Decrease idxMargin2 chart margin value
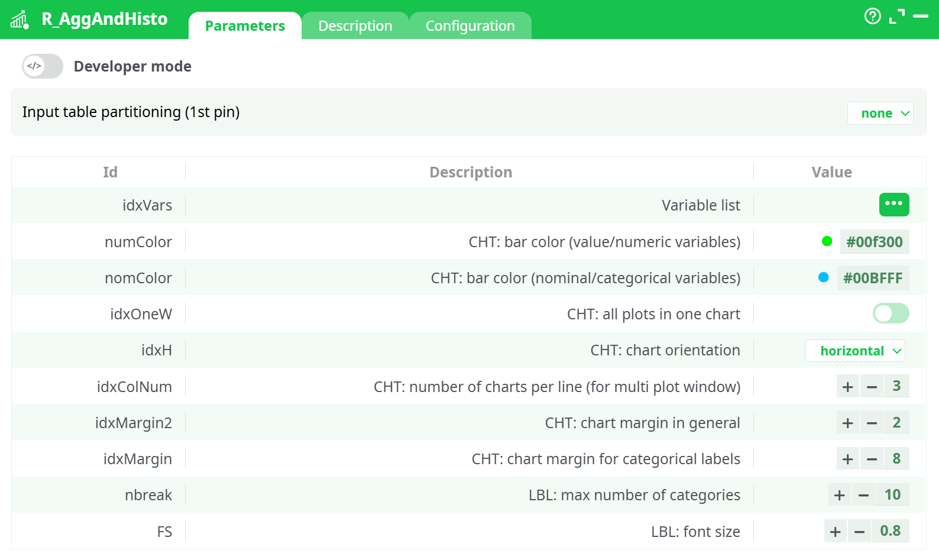The image size is (939, 560). 872,423
